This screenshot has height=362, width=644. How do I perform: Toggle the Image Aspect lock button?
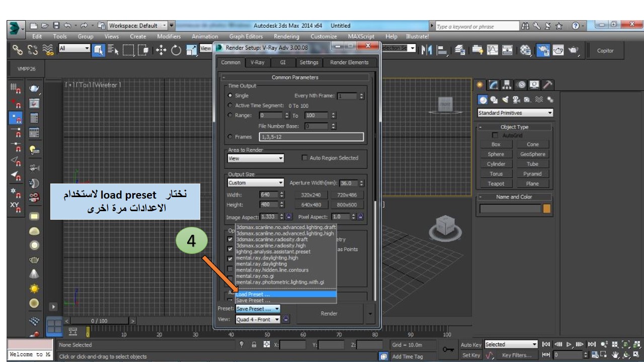[x=289, y=217]
